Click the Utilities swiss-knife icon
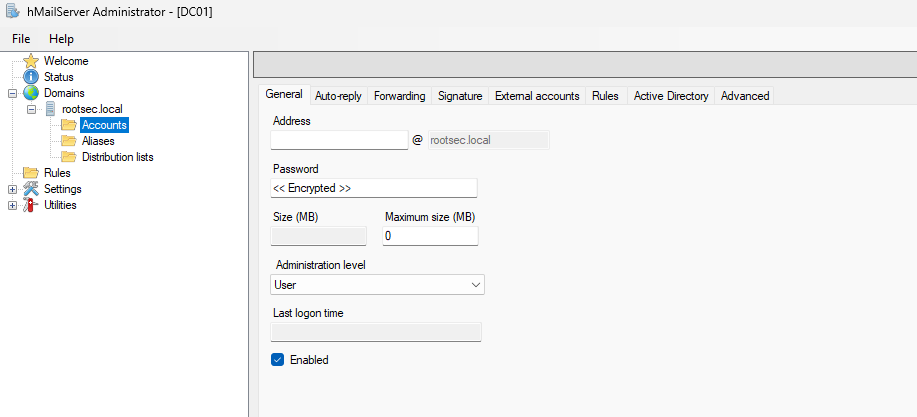Screen dimensions: 917x417 pos(31,205)
